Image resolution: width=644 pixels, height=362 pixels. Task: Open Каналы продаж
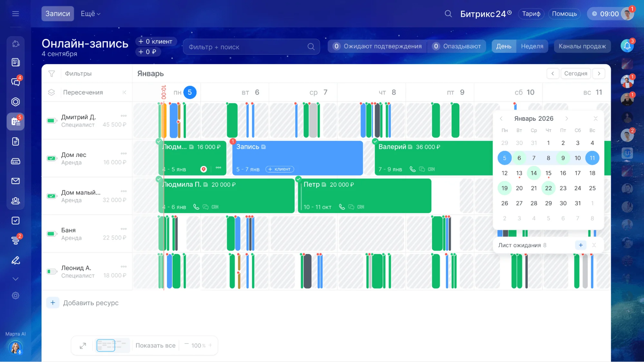582,46
